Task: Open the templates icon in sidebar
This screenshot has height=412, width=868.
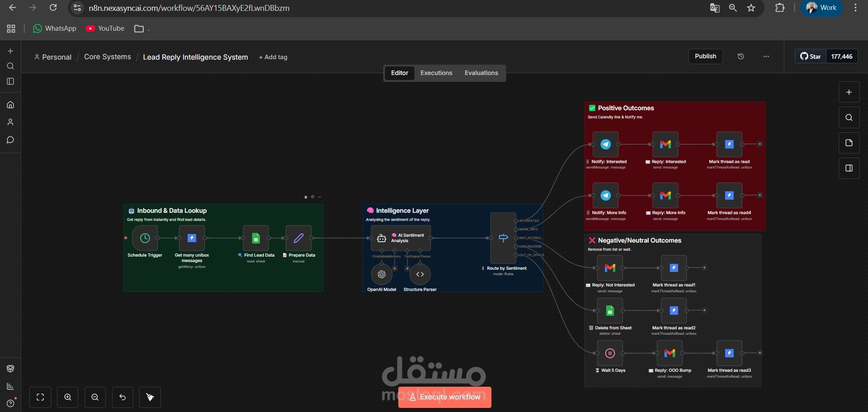Action: 10,369
